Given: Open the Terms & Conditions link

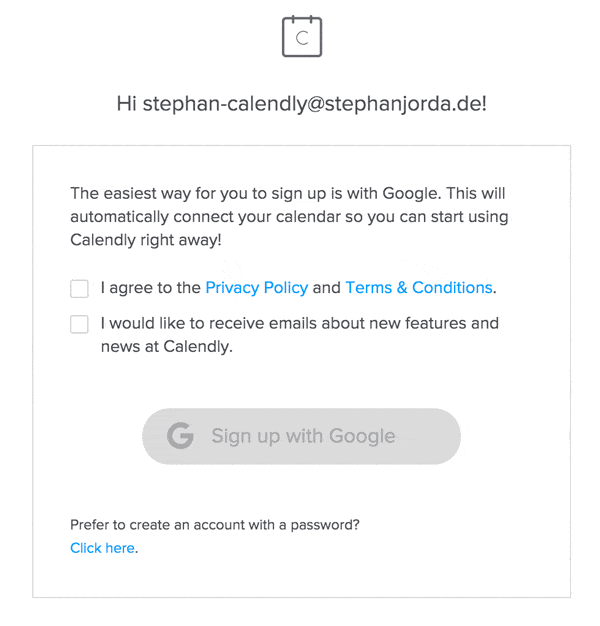Looking at the screenshot, I should click(419, 287).
